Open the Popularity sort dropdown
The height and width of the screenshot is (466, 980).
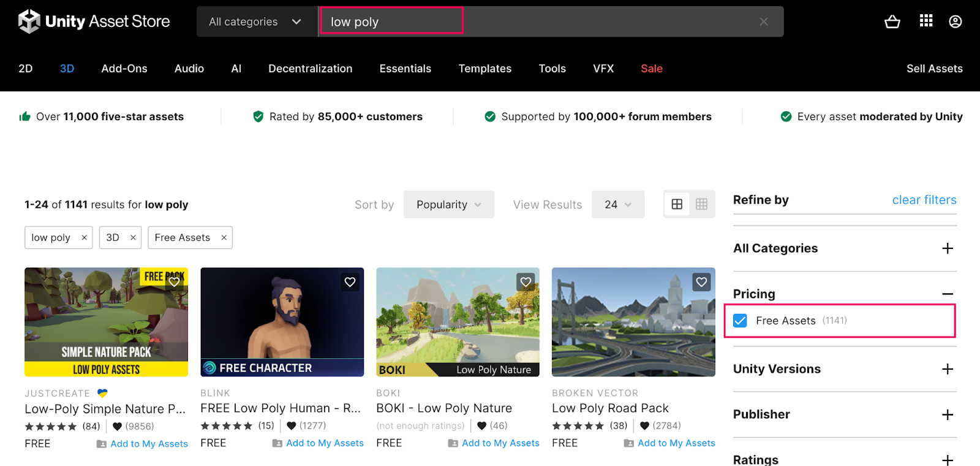click(448, 205)
